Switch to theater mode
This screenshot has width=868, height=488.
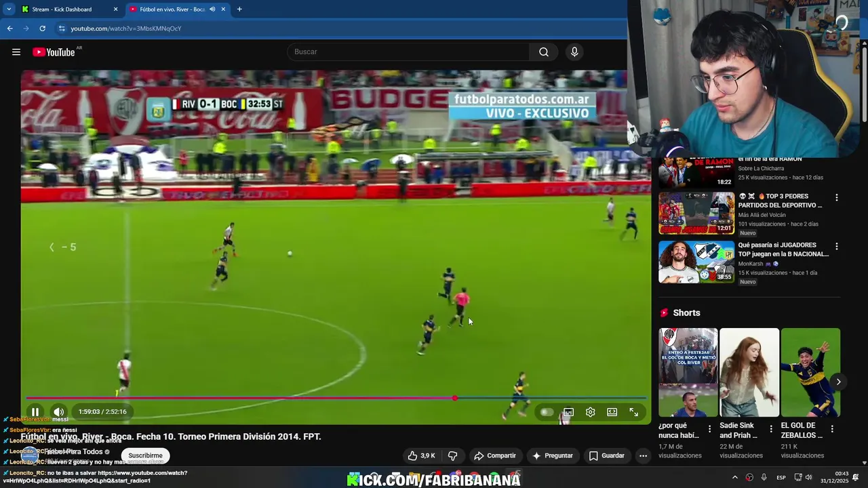coord(612,412)
